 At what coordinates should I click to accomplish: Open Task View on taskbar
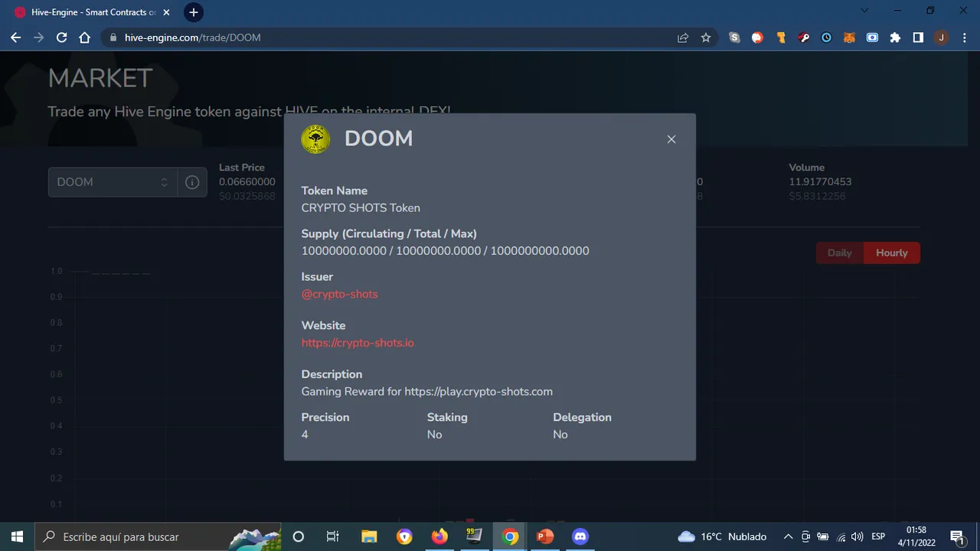(x=332, y=536)
